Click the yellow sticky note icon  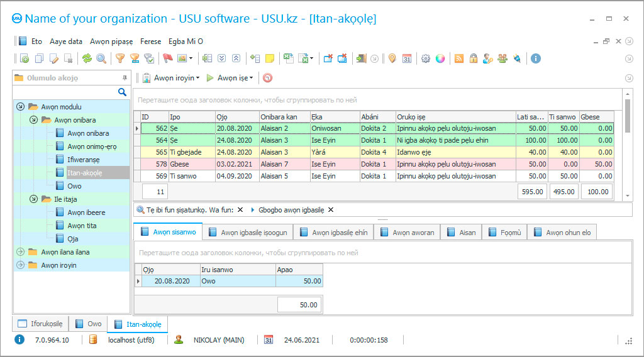point(270,58)
